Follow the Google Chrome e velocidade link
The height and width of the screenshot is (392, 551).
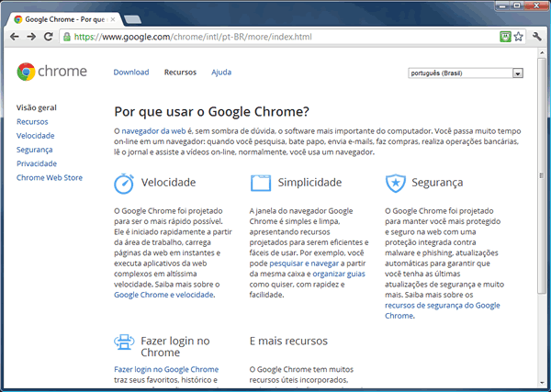[x=163, y=295]
